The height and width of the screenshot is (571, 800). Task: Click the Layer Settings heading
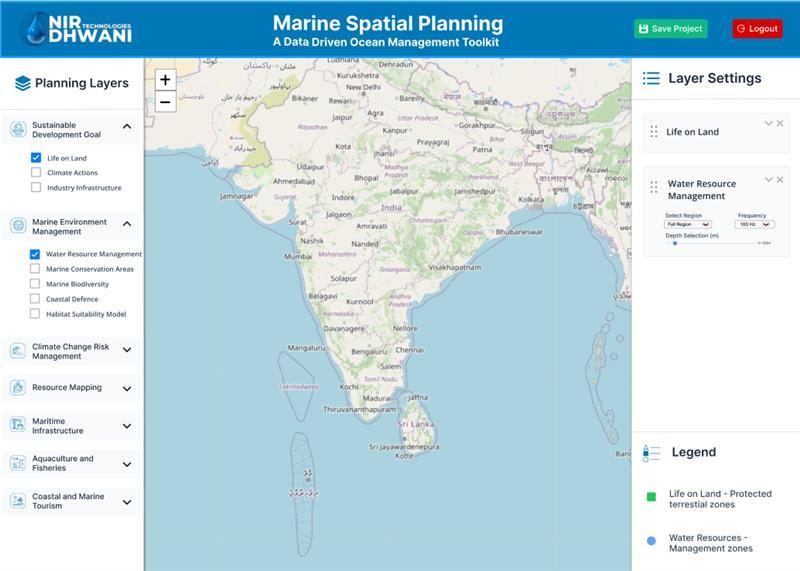coord(714,78)
